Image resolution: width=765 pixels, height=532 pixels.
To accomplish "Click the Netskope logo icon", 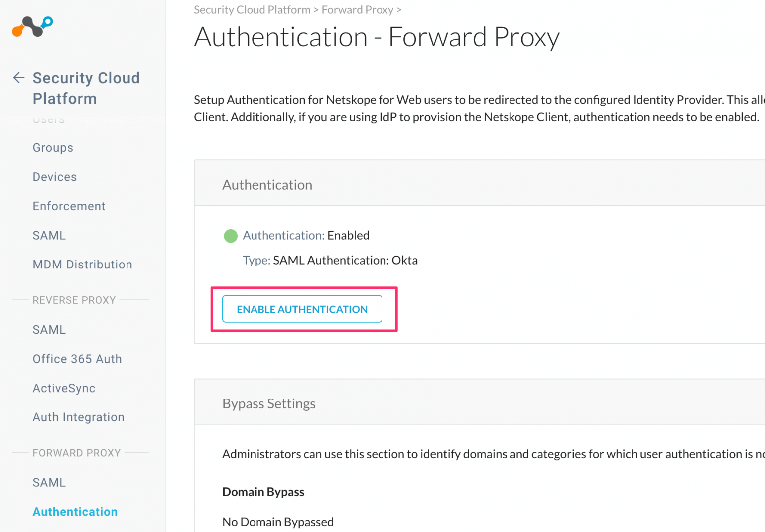I will pos(32,27).
